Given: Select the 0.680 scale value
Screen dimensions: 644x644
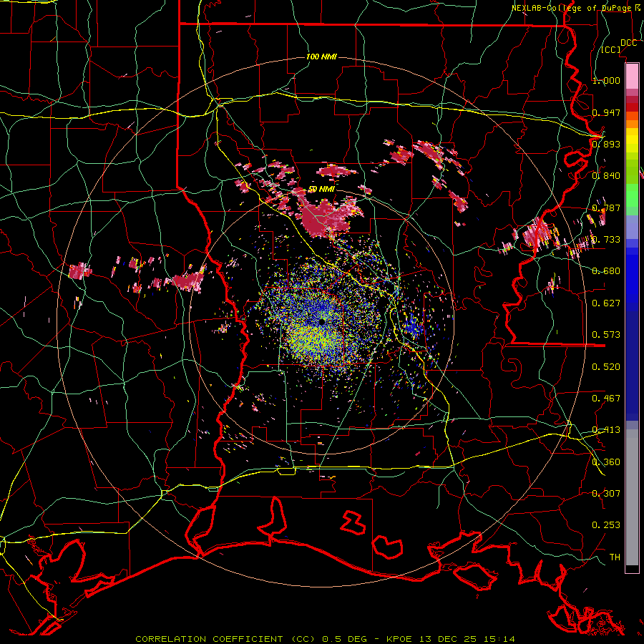Looking at the screenshot, I should [606, 271].
